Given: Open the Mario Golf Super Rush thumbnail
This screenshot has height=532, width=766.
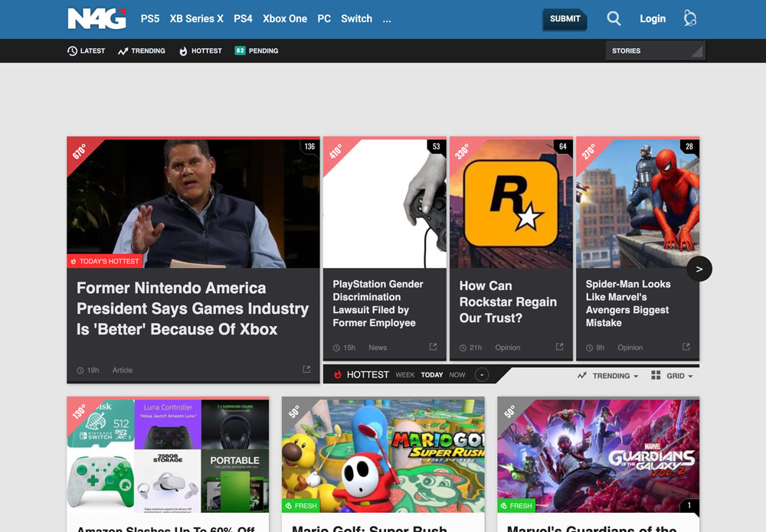Looking at the screenshot, I should click(x=383, y=455).
